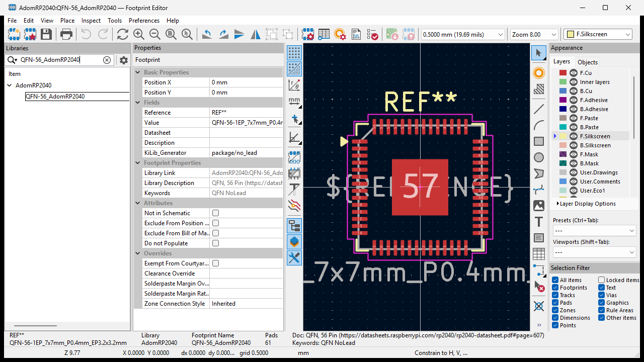Toggle Not in Schematic checkbox
The image size is (644, 362).
(215, 213)
